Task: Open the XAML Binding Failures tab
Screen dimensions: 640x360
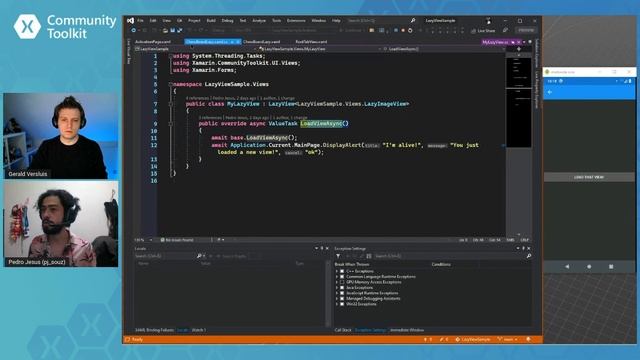Action: tap(154, 330)
